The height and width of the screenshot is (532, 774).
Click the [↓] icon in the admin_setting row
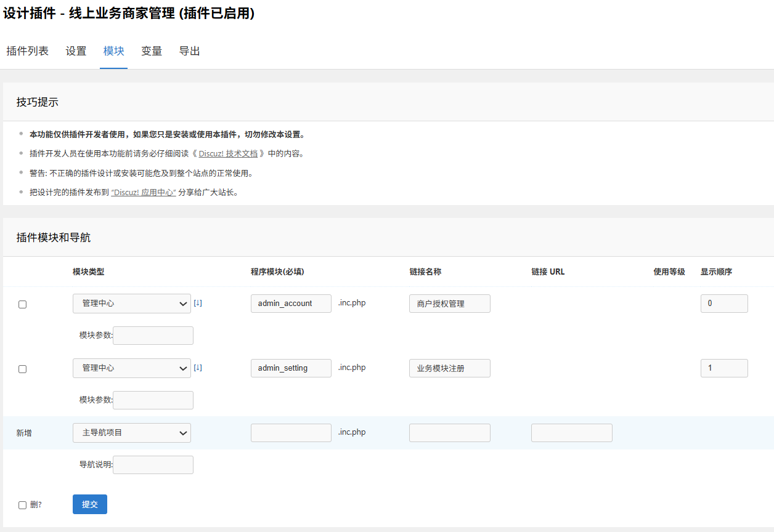(x=198, y=368)
